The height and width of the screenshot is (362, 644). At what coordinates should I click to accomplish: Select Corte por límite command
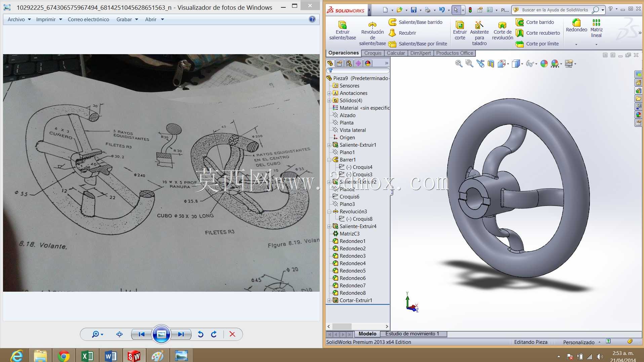click(537, 44)
